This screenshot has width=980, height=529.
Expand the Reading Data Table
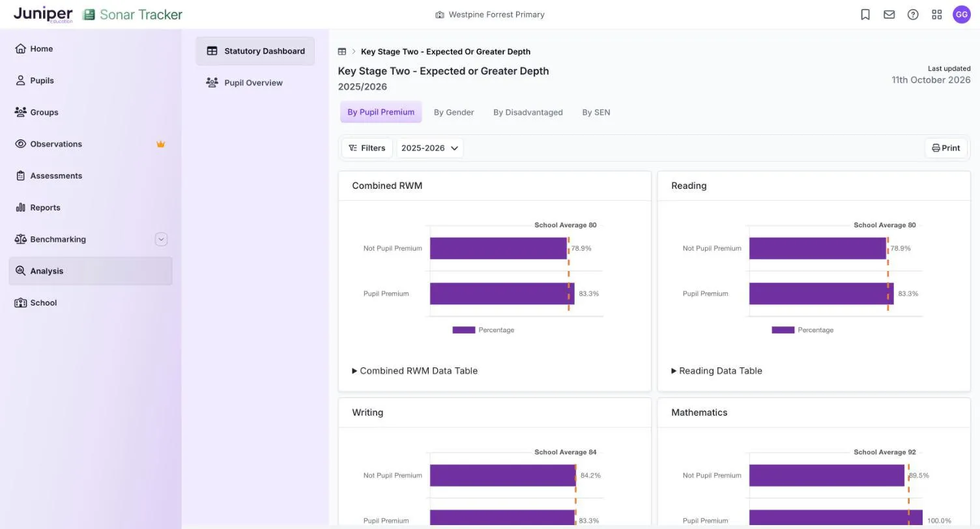click(x=717, y=371)
